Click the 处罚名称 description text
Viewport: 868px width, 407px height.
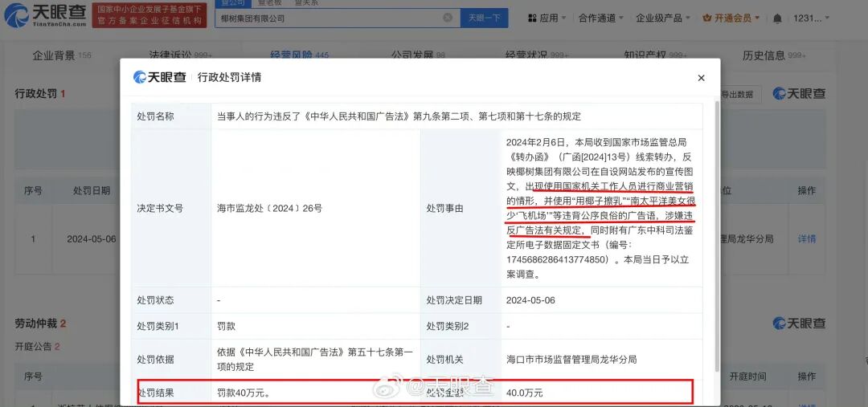(399, 116)
